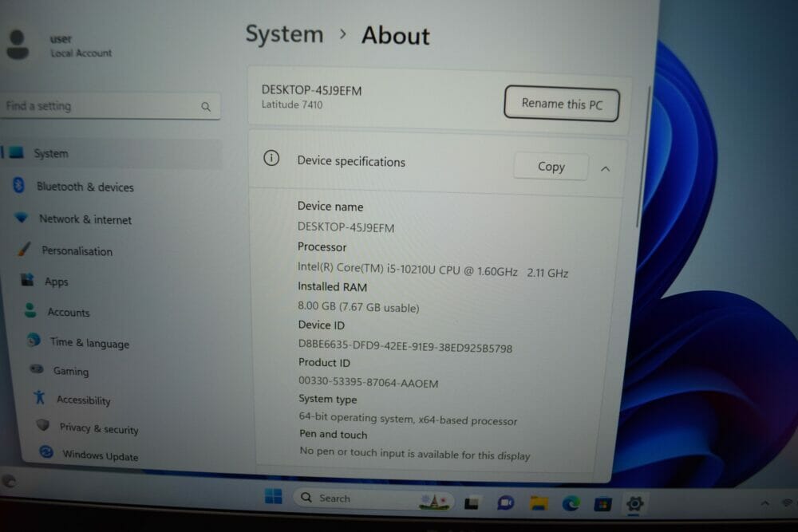Click the Rename this PC button
The height and width of the screenshot is (532, 798).
click(x=562, y=104)
